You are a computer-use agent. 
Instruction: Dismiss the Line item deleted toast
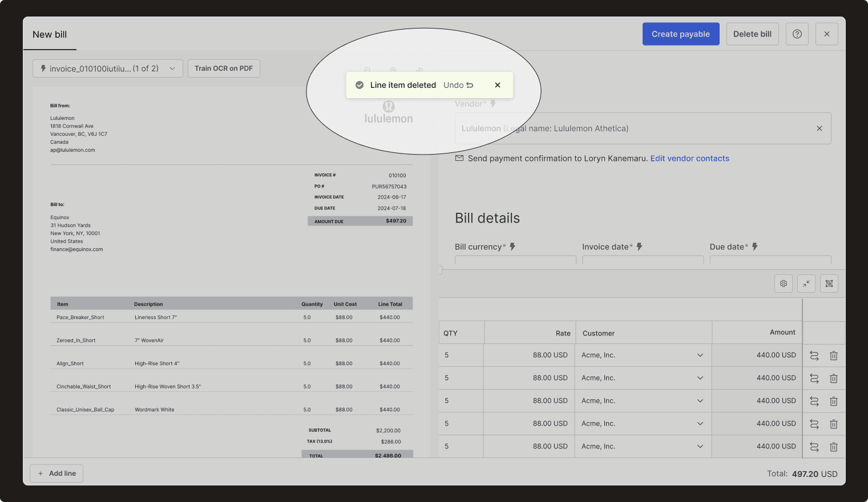tap(498, 85)
